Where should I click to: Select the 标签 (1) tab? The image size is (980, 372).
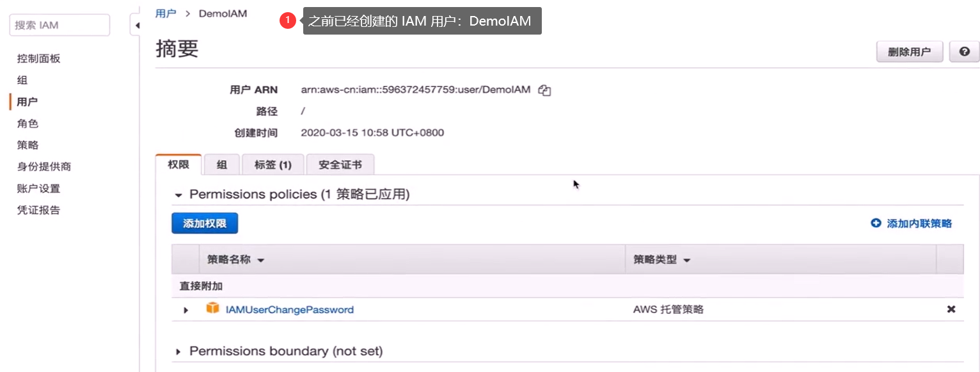pos(273,165)
